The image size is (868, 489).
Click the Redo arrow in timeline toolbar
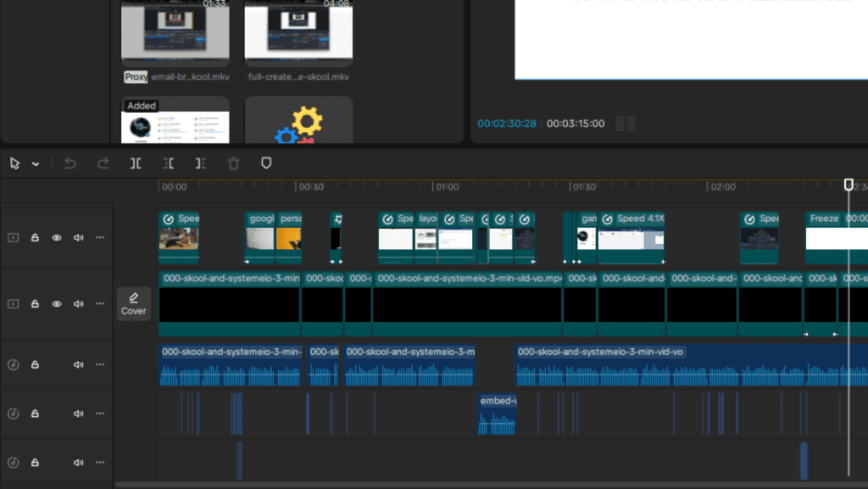pos(103,164)
